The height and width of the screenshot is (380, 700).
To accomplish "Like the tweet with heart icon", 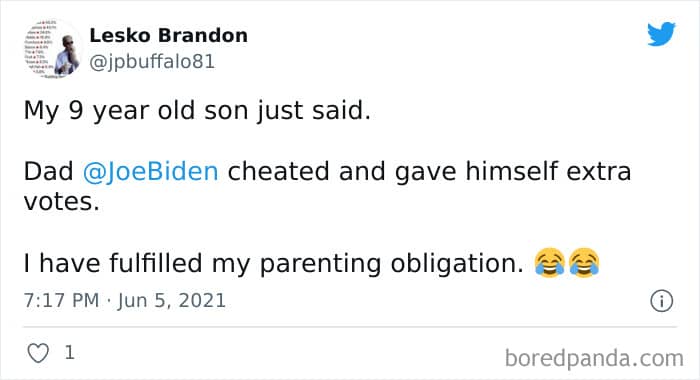I will [x=38, y=353].
